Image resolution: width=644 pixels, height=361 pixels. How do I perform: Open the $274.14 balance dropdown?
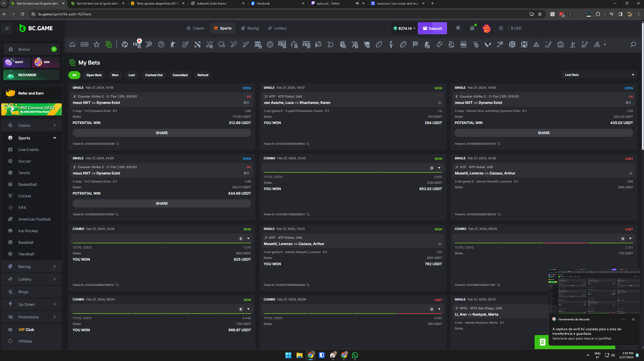click(x=404, y=28)
